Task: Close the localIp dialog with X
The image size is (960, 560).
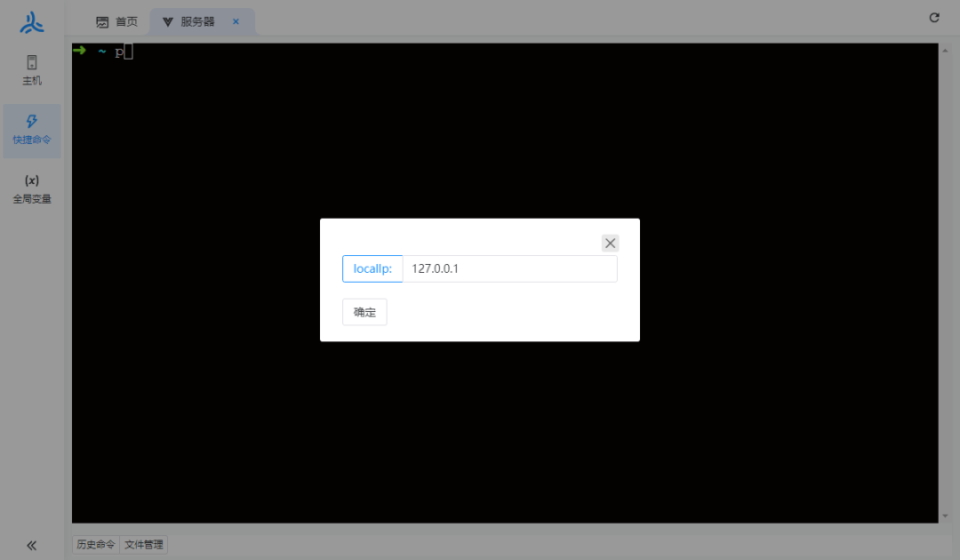Action: [x=610, y=243]
